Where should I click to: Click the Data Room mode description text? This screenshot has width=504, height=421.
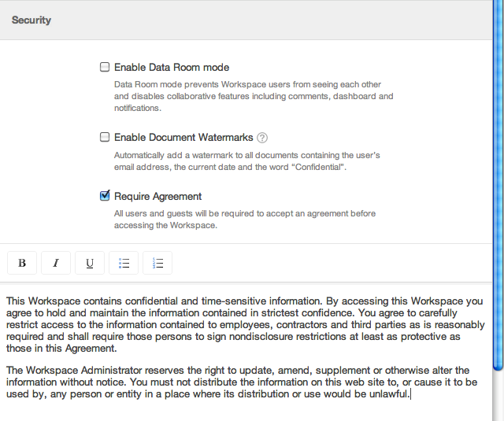(x=254, y=96)
